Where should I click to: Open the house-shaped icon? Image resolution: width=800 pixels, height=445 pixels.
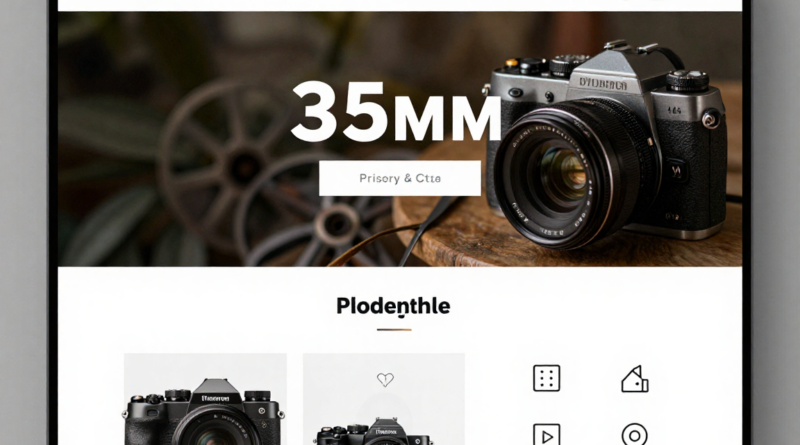635,379
